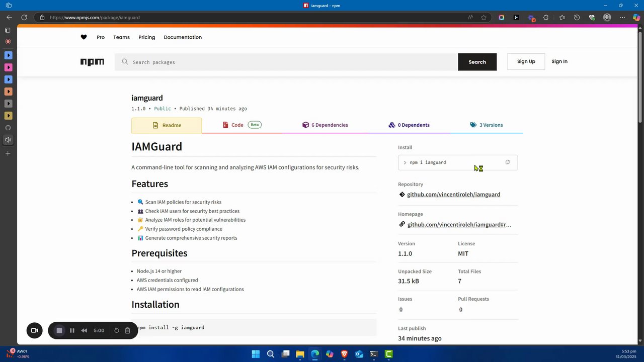This screenshot has height=362, width=644.
Task: Stop the screen recording
Action: [x=59, y=330]
